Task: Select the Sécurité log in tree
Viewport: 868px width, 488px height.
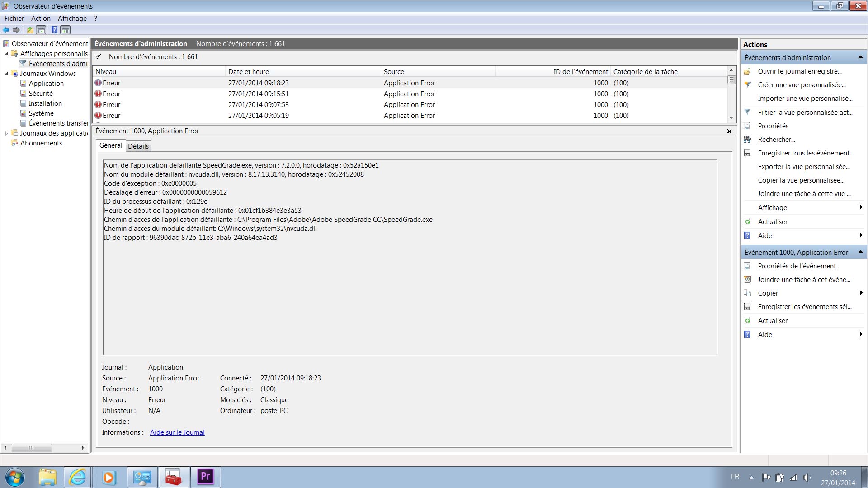Action: [x=41, y=94]
